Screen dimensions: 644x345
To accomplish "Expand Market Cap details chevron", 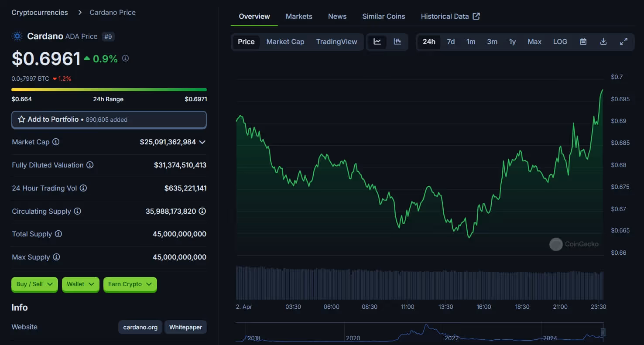I will [x=202, y=142].
